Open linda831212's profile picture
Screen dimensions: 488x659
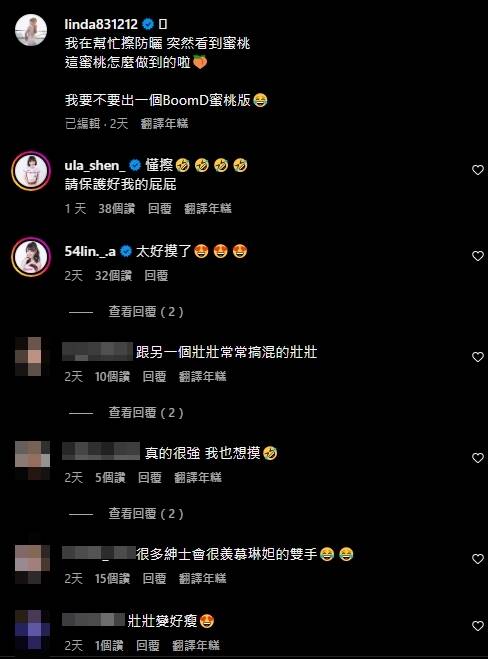[x=31, y=30]
